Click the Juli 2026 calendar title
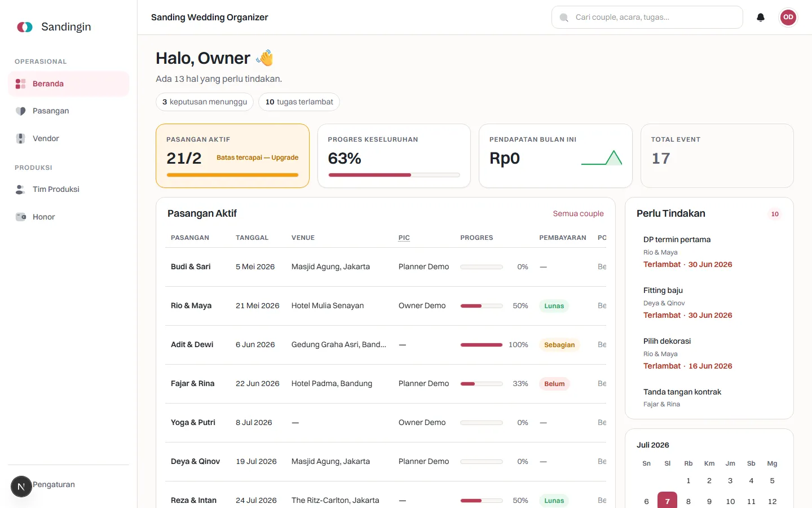This screenshot has height=508, width=812. coord(653,445)
